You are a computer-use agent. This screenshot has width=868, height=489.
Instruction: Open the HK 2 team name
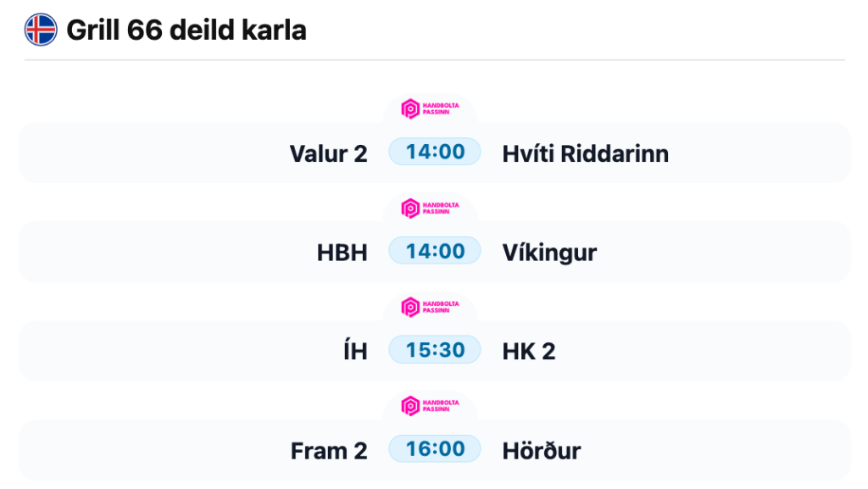[529, 351]
